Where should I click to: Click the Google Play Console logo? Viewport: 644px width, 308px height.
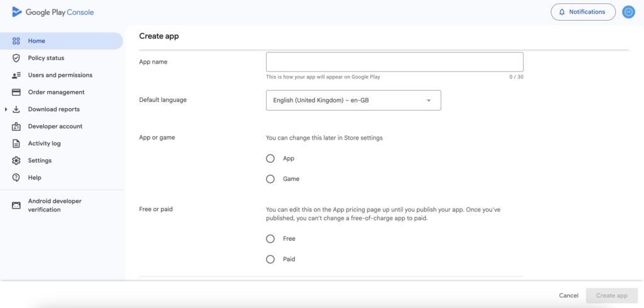pos(53,12)
